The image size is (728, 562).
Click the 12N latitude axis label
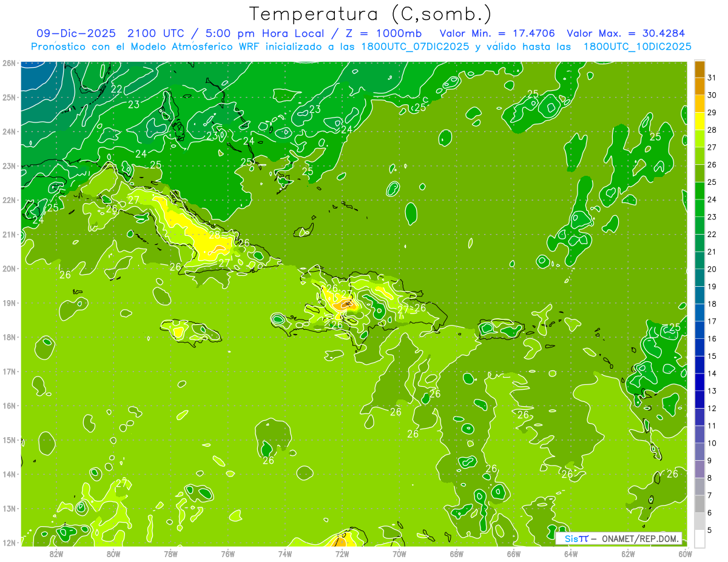pyautogui.click(x=9, y=543)
